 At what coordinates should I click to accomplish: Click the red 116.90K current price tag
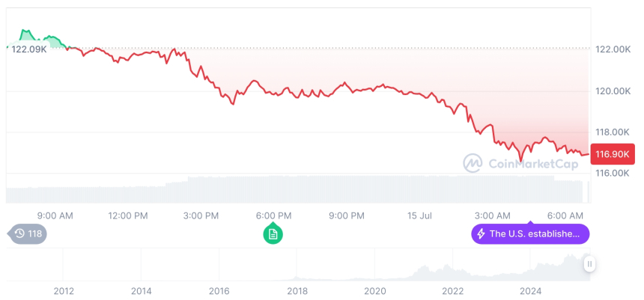click(613, 154)
